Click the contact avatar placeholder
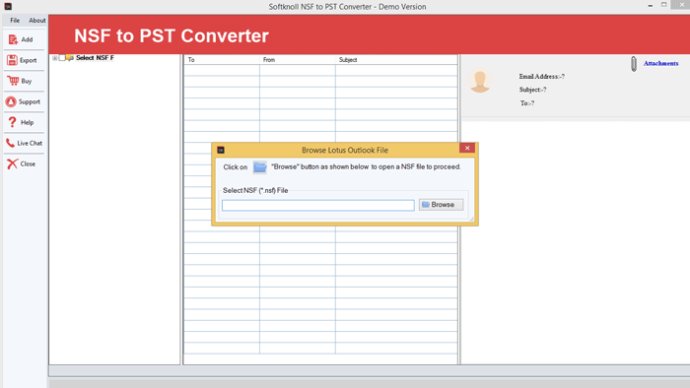Viewport: 690px width, 388px height. (480, 82)
